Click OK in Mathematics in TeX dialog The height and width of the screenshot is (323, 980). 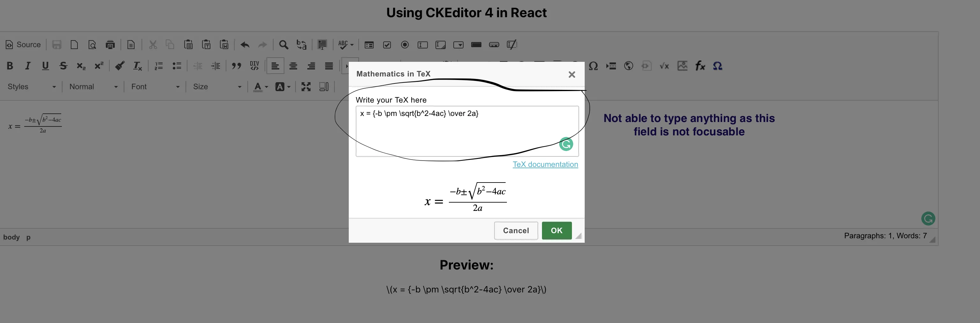tap(557, 231)
